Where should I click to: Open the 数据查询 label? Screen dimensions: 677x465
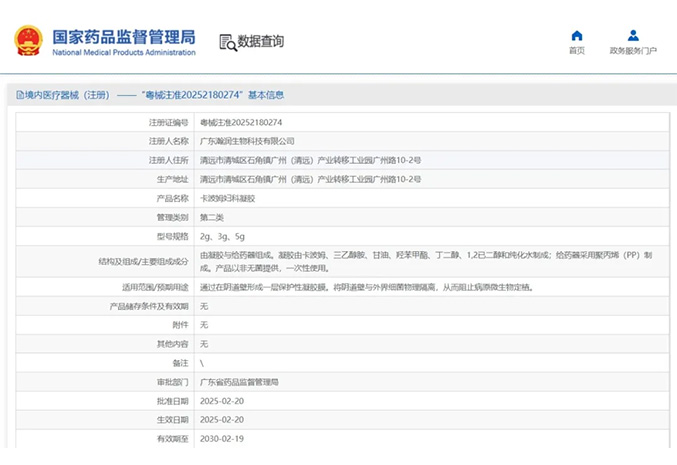260,41
